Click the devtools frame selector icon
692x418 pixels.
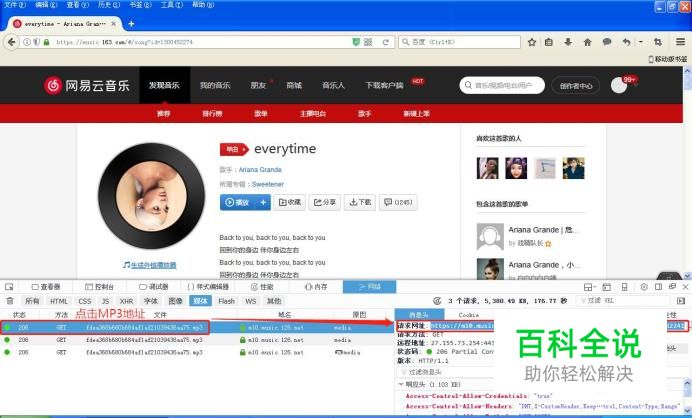click(589, 287)
